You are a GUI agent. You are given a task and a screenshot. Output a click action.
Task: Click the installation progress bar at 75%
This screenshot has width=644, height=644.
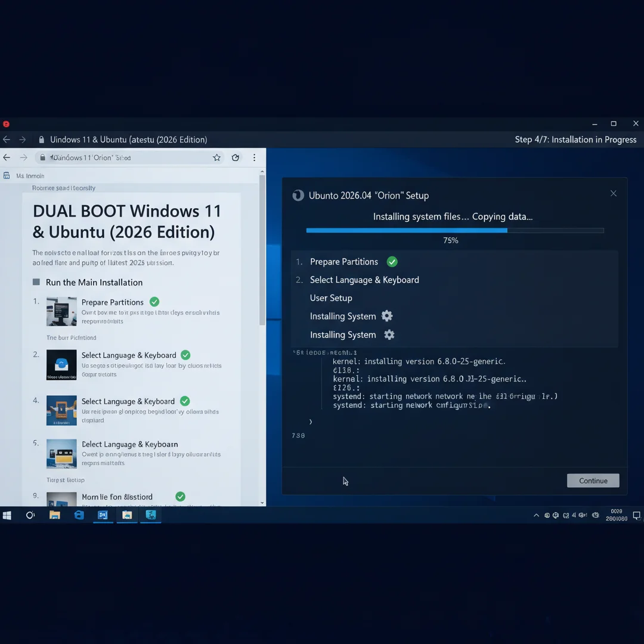point(454,230)
